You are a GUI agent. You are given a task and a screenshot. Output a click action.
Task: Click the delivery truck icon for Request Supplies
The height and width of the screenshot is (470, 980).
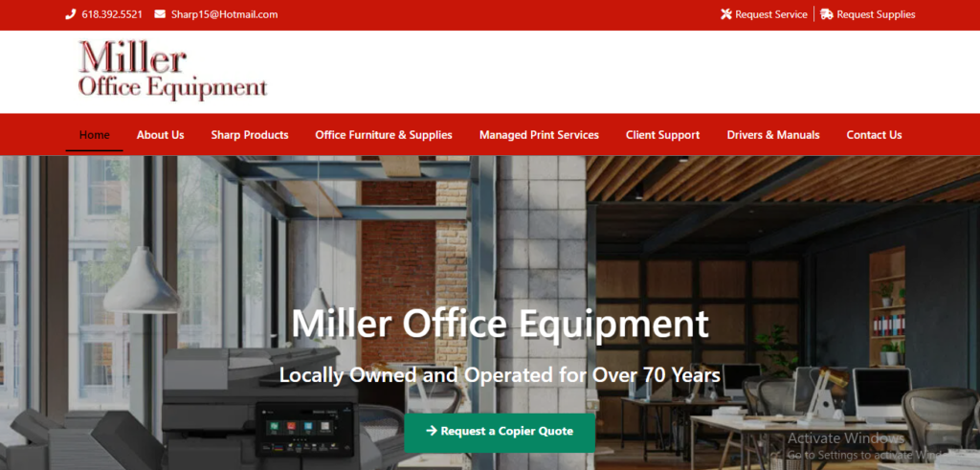pos(827,14)
